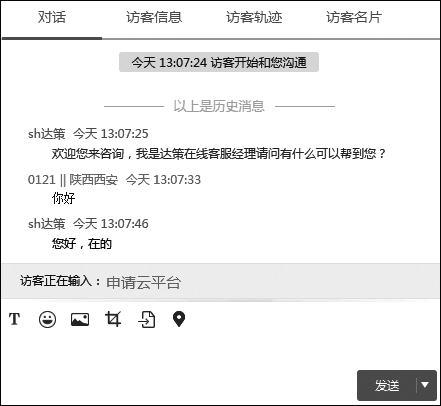The height and width of the screenshot is (406, 441).
Task: Open the emoji smiley picker
Action: click(x=47, y=319)
